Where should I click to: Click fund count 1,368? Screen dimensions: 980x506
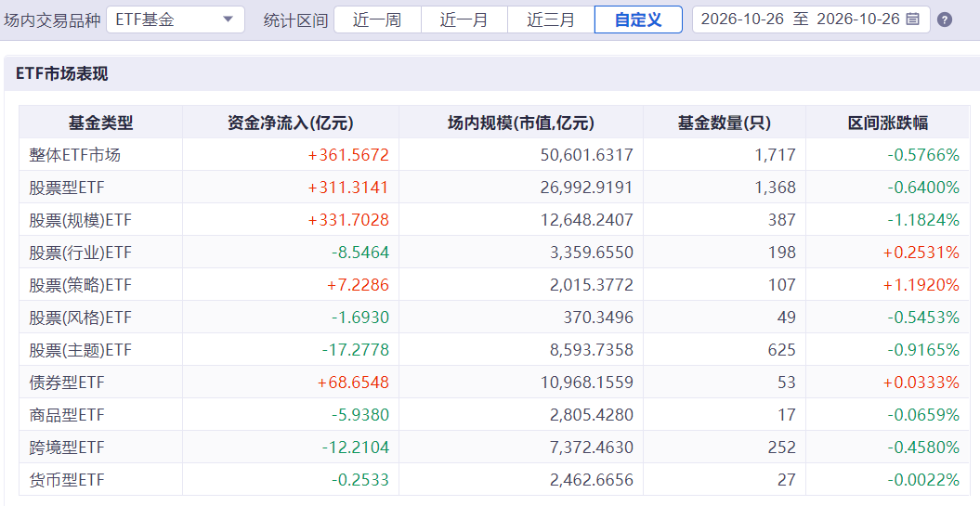coord(776,188)
